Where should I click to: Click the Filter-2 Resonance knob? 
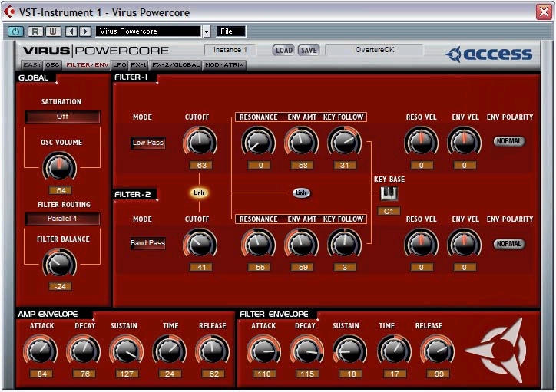259,244
